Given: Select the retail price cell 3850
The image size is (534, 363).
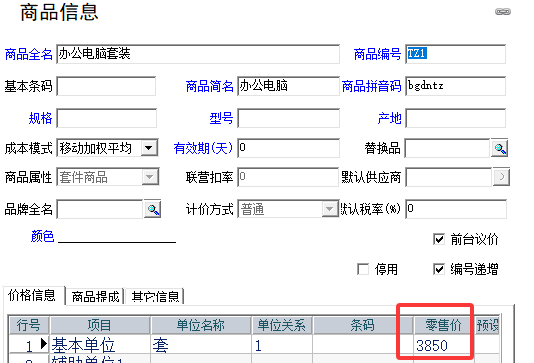Looking at the screenshot, I should [443, 345].
